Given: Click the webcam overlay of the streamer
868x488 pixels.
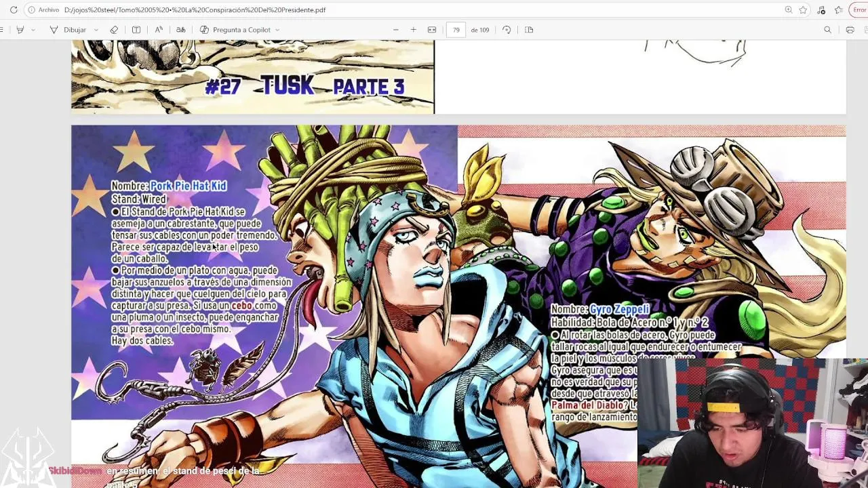Looking at the screenshot, I should coord(753,423).
